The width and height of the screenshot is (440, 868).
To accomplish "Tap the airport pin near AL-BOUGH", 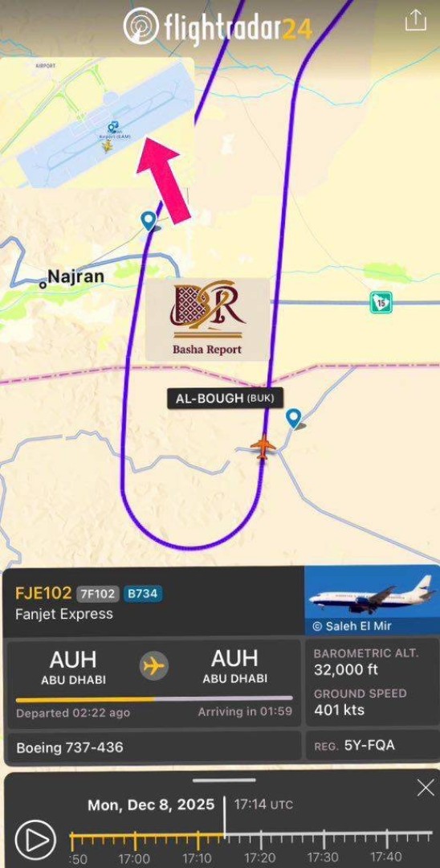I will tap(293, 418).
